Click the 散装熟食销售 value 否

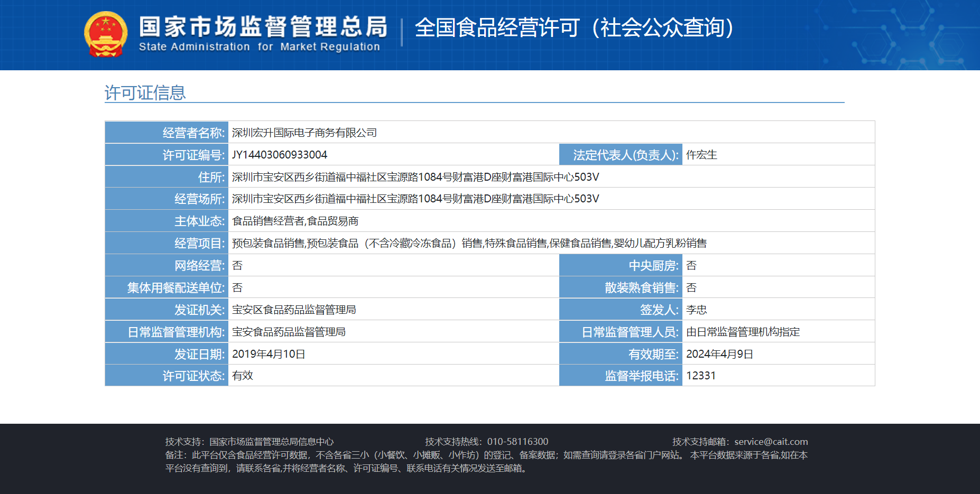(691, 287)
